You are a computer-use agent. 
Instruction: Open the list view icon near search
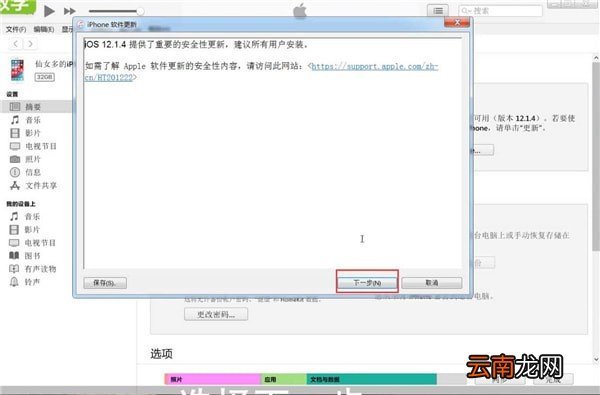click(438, 11)
